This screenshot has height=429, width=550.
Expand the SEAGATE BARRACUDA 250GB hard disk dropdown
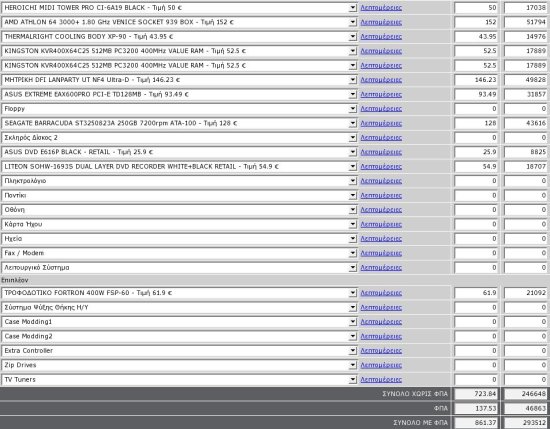pos(179,123)
